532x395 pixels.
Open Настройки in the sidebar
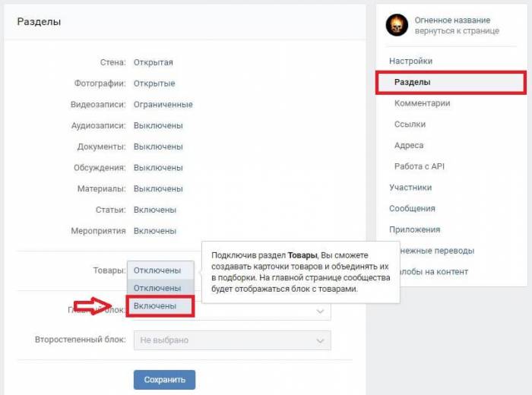[x=410, y=61]
